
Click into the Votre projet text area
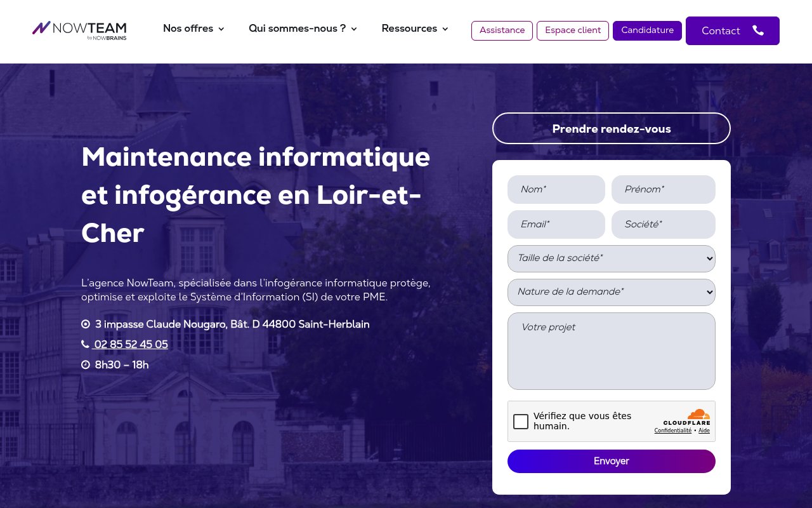tap(612, 351)
